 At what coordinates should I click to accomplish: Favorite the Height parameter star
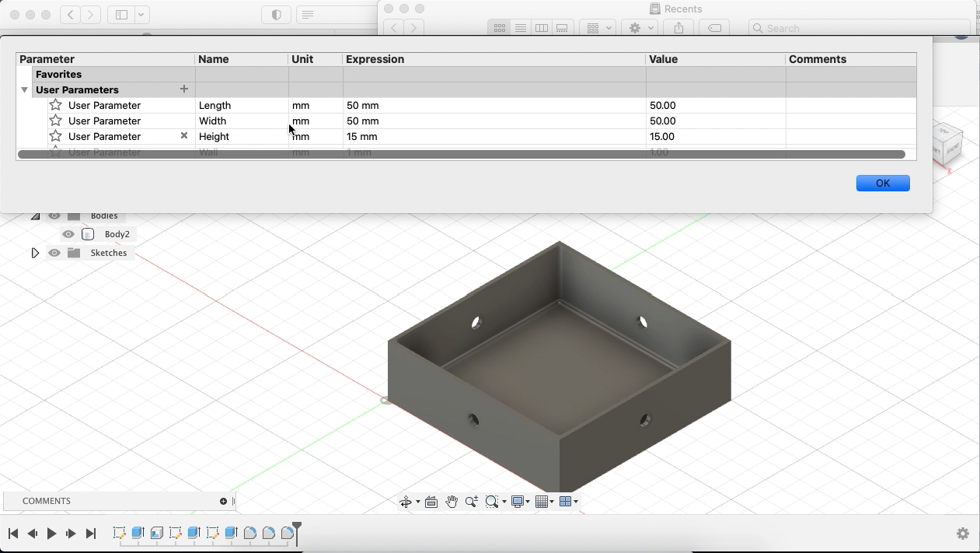coord(56,136)
